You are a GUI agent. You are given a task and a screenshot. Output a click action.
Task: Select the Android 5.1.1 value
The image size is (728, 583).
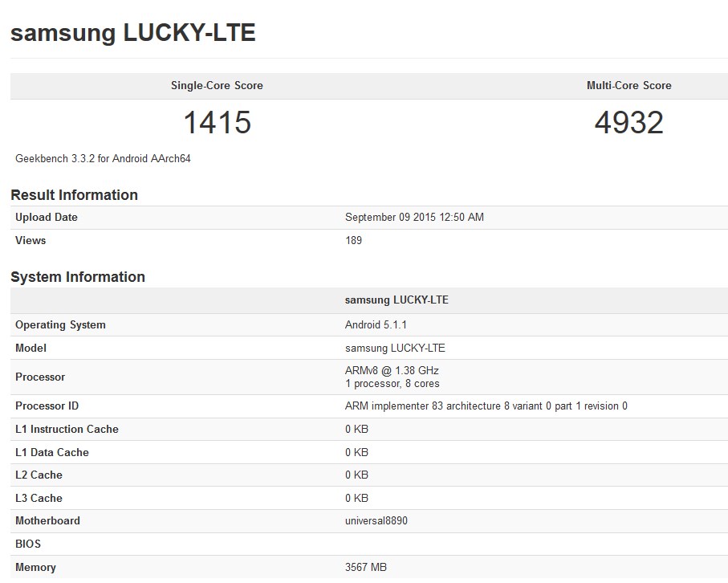pos(376,324)
